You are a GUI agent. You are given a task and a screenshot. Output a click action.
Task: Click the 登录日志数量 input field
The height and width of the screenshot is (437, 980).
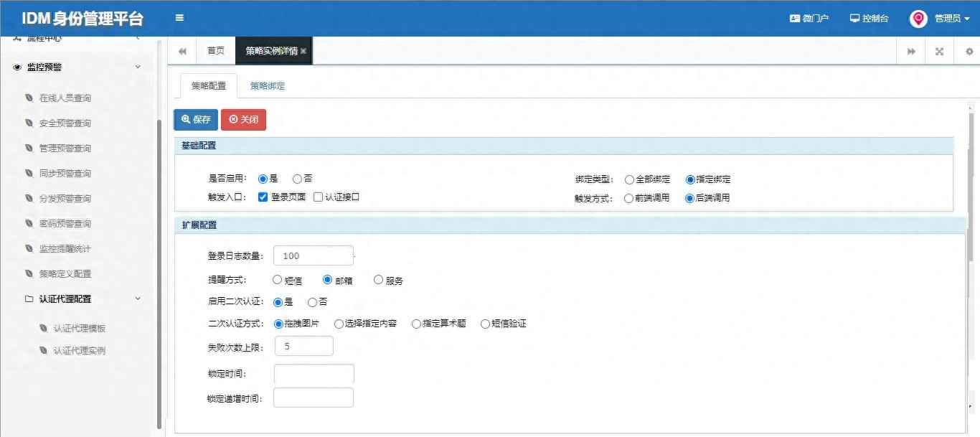point(314,255)
